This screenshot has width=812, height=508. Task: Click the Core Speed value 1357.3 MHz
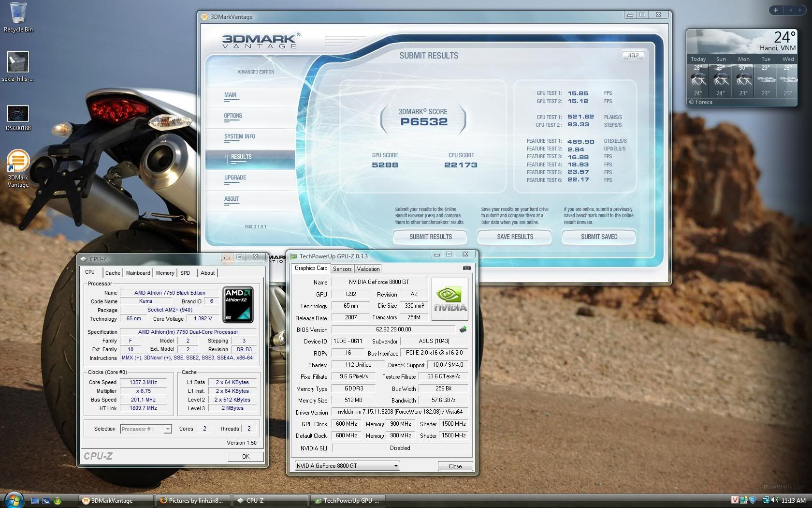(143, 382)
